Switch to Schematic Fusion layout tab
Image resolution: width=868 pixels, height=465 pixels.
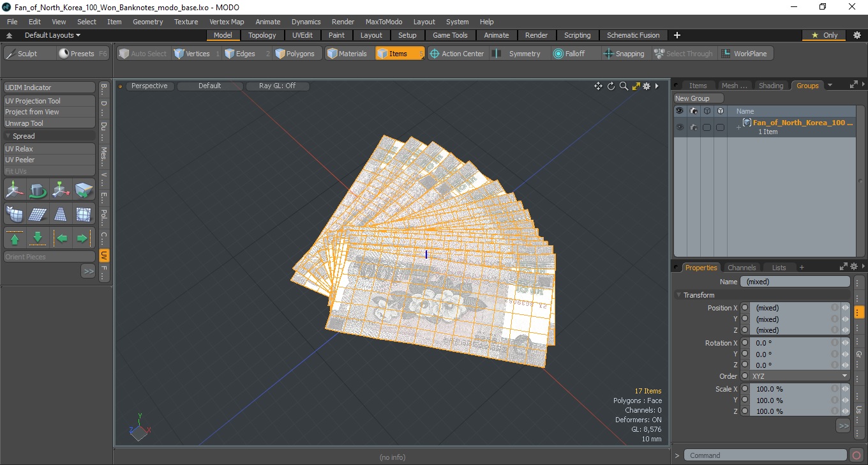tap(633, 35)
